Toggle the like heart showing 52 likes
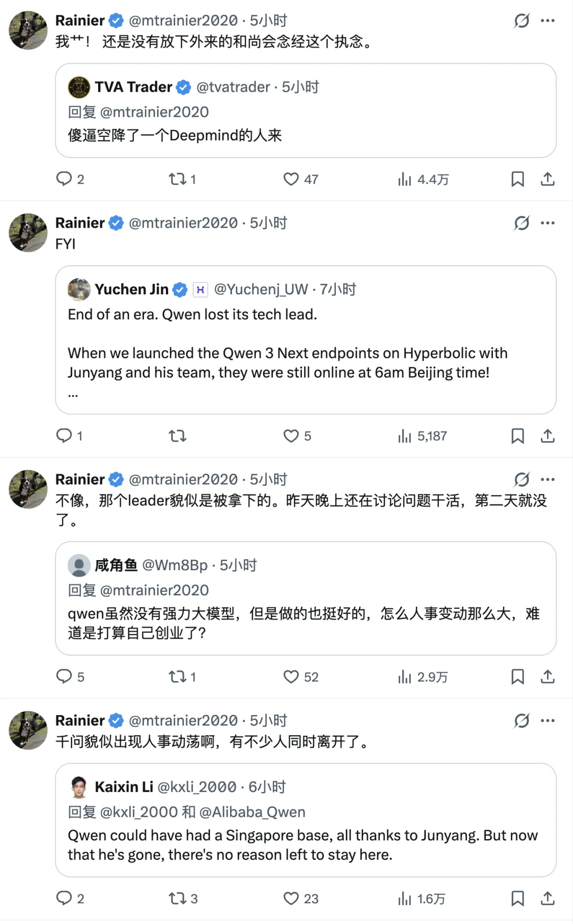This screenshot has width=573, height=924. click(291, 677)
